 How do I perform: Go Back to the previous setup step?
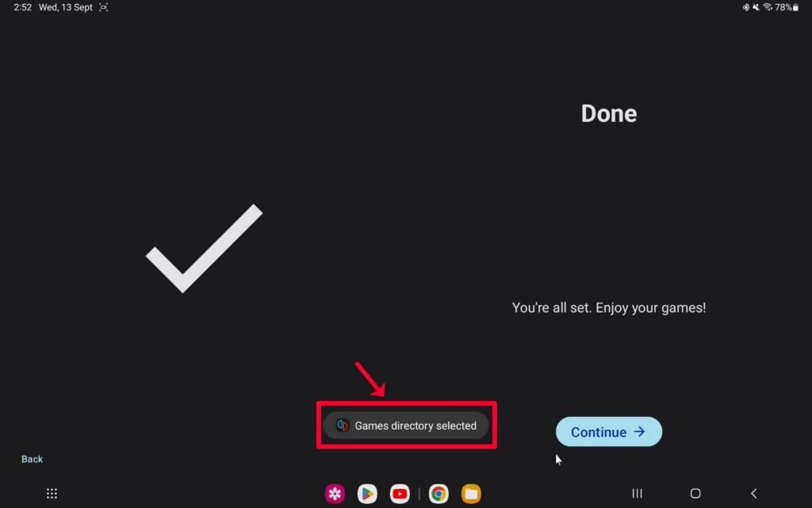click(32, 459)
